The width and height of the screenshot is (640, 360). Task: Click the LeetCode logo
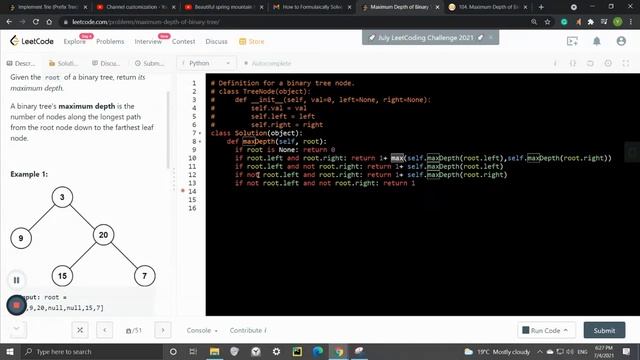(32, 41)
